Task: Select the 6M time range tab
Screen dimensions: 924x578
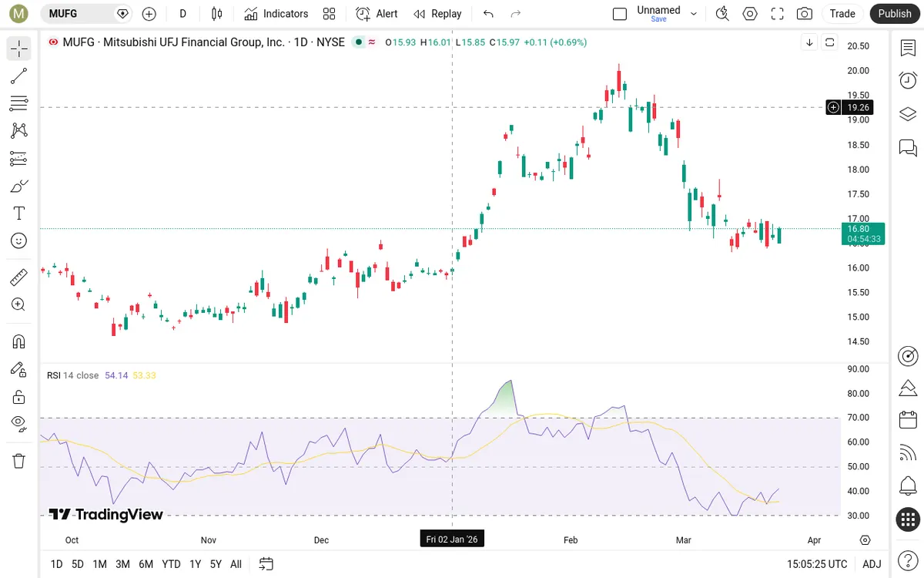Action: [146, 564]
